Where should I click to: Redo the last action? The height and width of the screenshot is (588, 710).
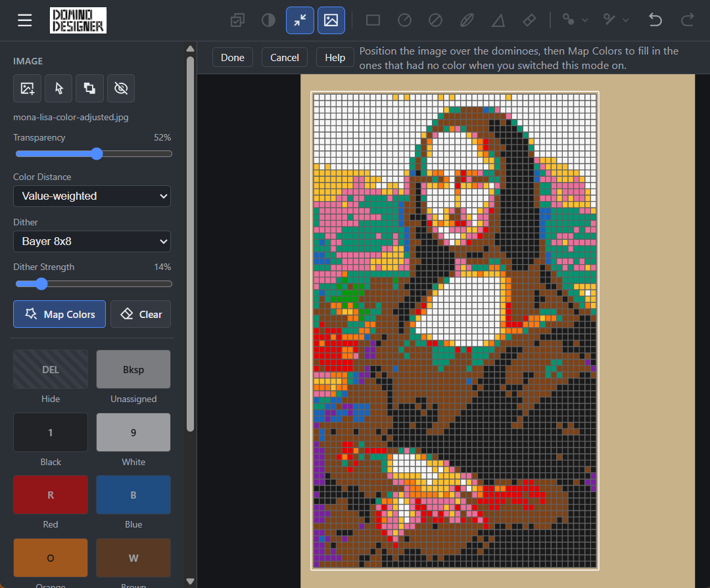coord(688,20)
